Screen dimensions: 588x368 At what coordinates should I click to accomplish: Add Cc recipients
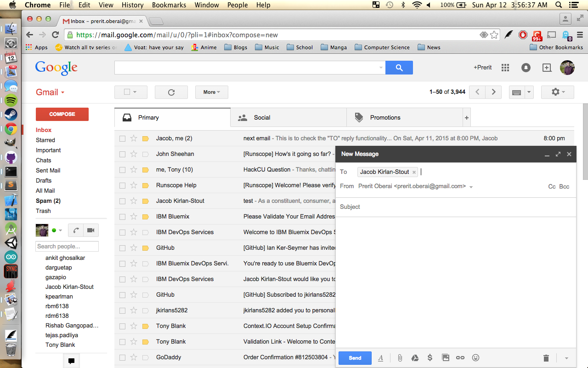[x=552, y=186]
